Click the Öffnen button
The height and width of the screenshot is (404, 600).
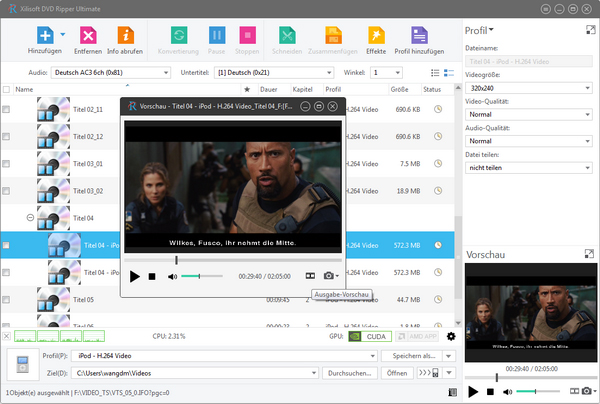tap(397, 373)
